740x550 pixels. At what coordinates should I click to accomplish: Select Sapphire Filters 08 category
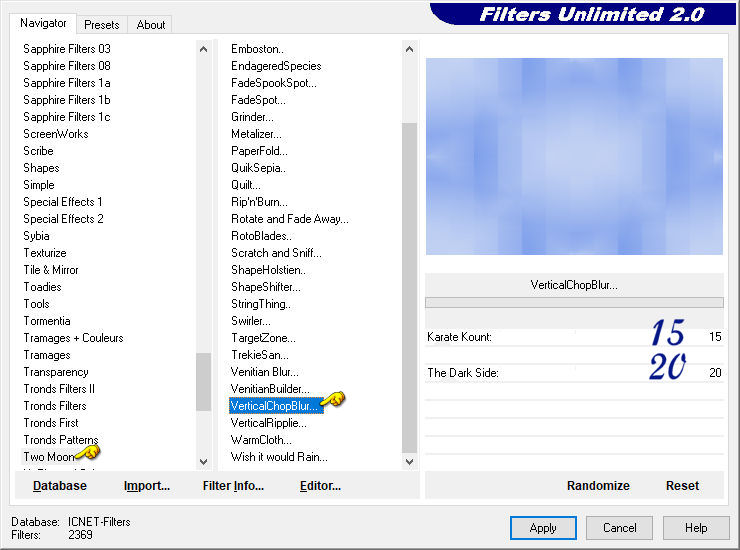[67, 66]
